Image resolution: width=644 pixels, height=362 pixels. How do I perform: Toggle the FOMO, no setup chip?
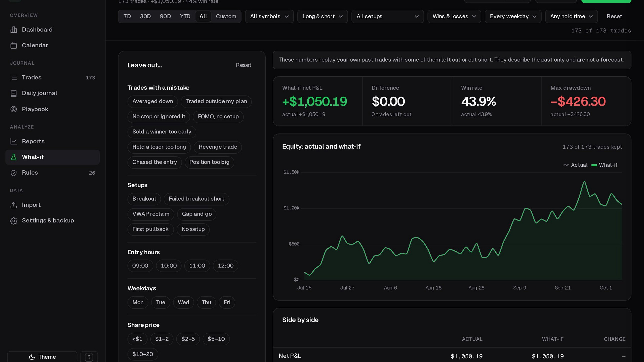pyautogui.click(x=218, y=117)
